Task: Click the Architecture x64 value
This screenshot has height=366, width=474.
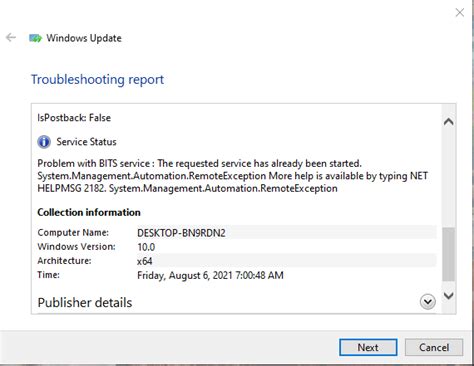Action: click(x=145, y=261)
